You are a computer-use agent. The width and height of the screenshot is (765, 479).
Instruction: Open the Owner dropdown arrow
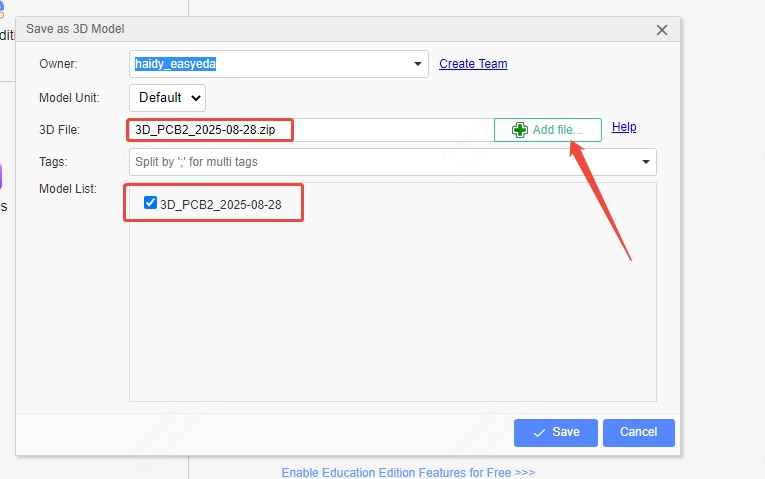tap(417, 64)
